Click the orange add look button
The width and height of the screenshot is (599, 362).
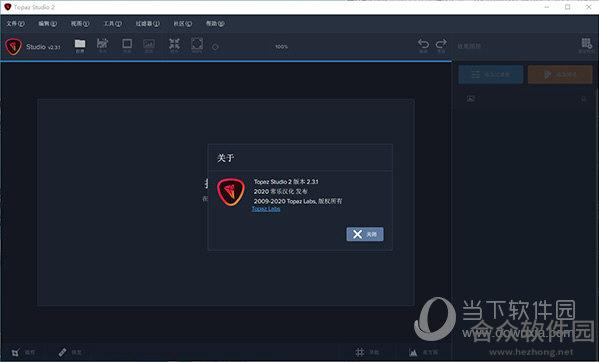pyautogui.click(x=560, y=74)
